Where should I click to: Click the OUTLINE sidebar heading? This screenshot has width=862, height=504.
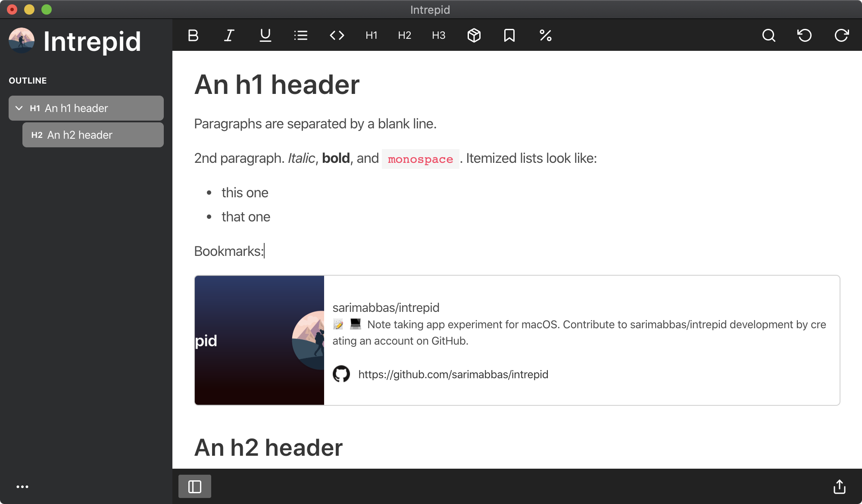28,81
